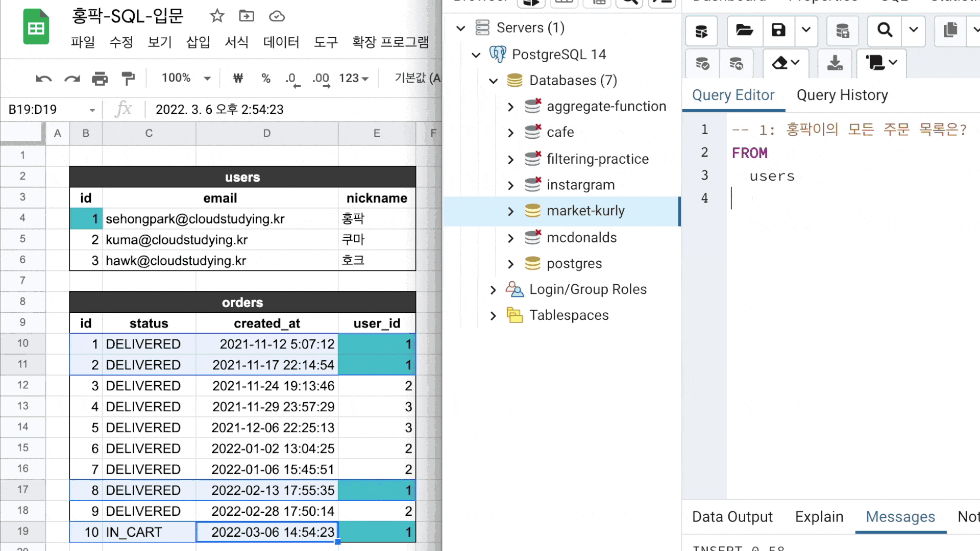Viewport: 980px width, 551px height.
Task: Expand the Login/Group Roles node
Action: pyautogui.click(x=493, y=290)
